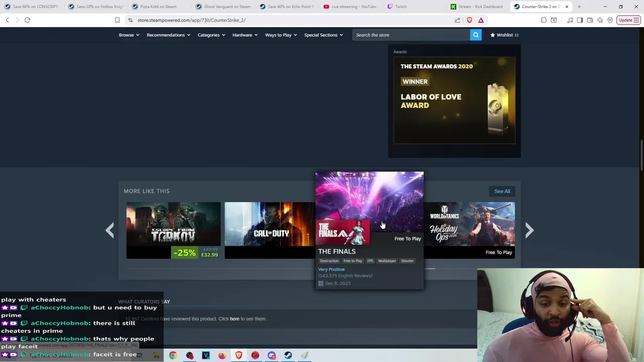Open the Wishlist star icon
The height and width of the screenshot is (362, 644).
pos(493,35)
